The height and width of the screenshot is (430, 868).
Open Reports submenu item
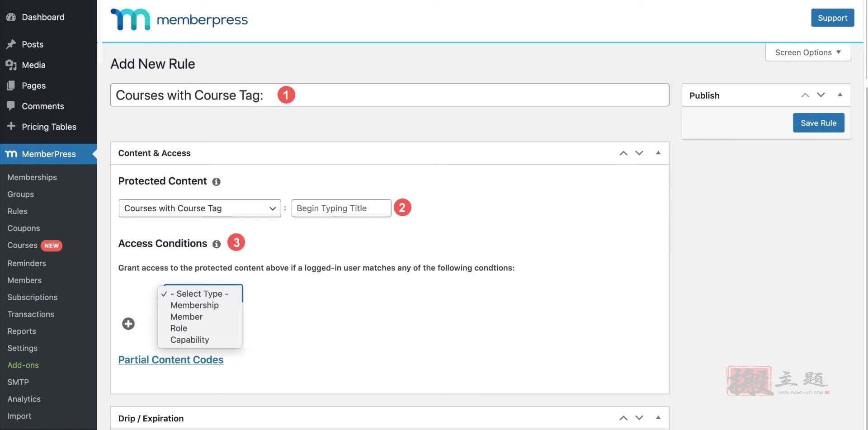(x=22, y=331)
